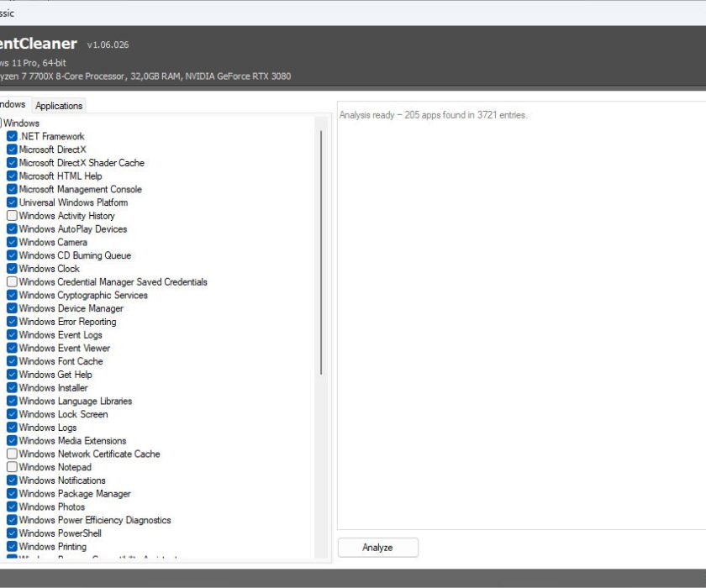Uncheck Windows Font Cache checkbox
This screenshot has height=588, width=706.
[12, 361]
